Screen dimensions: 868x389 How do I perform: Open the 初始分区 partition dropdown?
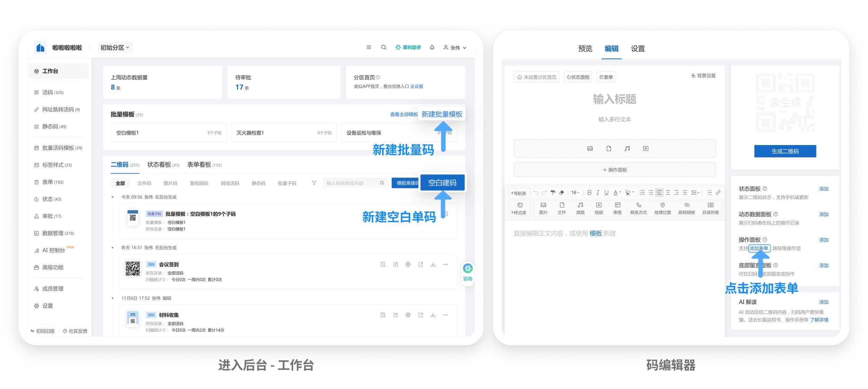pos(114,47)
